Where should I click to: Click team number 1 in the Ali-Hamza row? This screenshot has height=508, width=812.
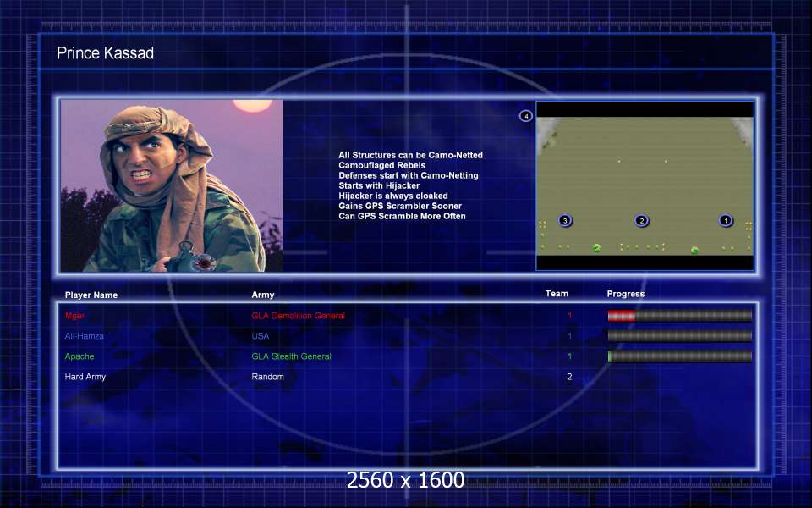point(569,336)
